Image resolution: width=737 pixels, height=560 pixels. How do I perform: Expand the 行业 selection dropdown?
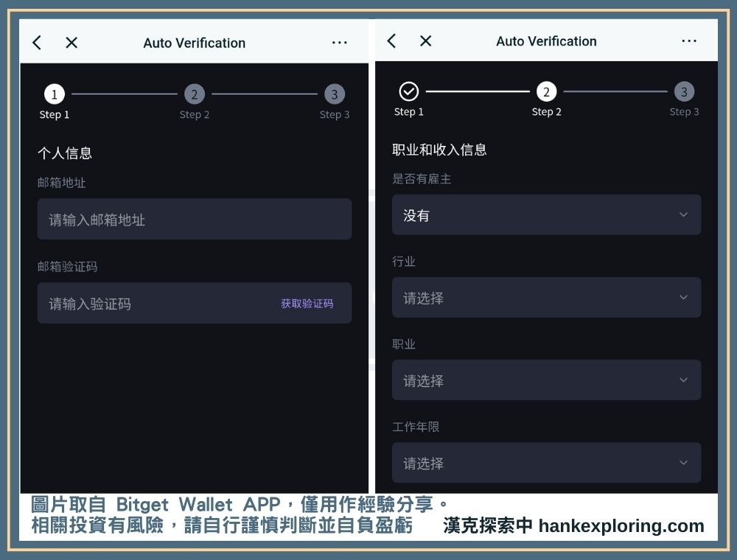tap(546, 297)
